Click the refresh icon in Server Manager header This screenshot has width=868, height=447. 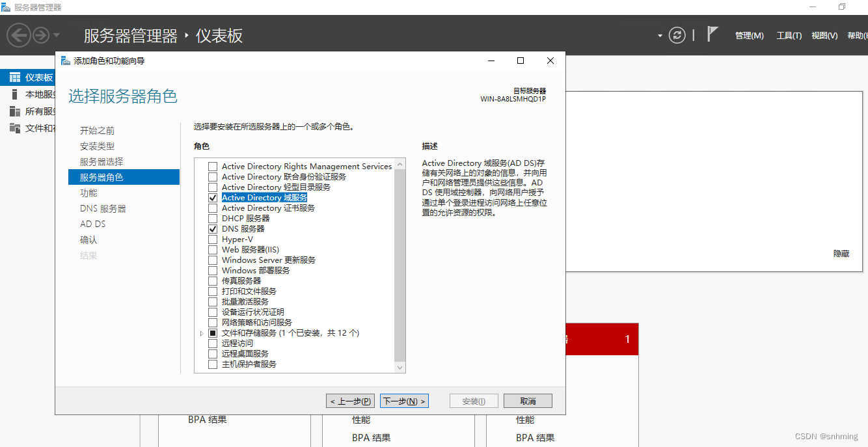coord(677,35)
